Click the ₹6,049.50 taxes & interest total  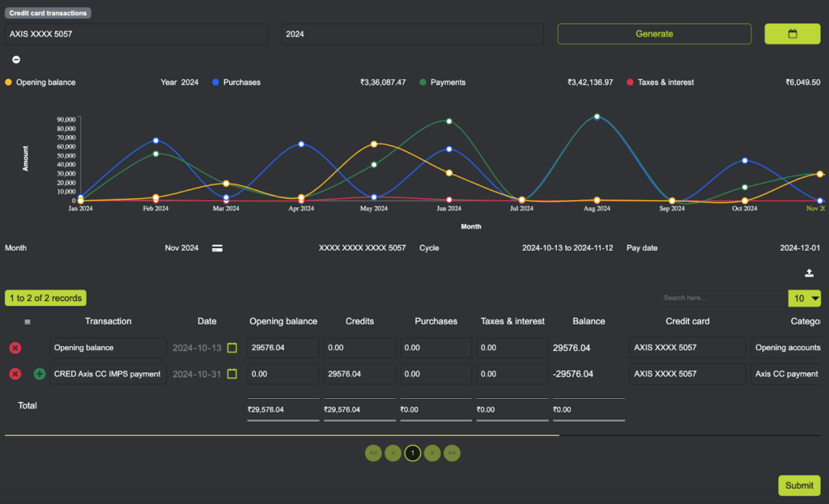pyautogui.click(x=802, y=83)
